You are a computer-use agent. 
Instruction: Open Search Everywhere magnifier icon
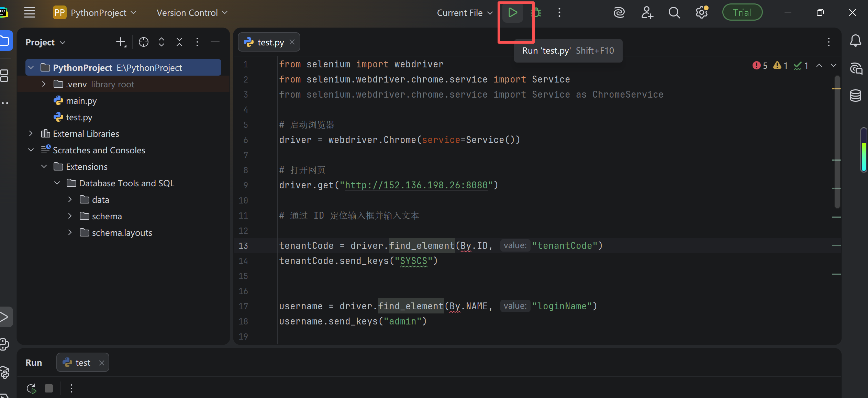coord(674,13)
